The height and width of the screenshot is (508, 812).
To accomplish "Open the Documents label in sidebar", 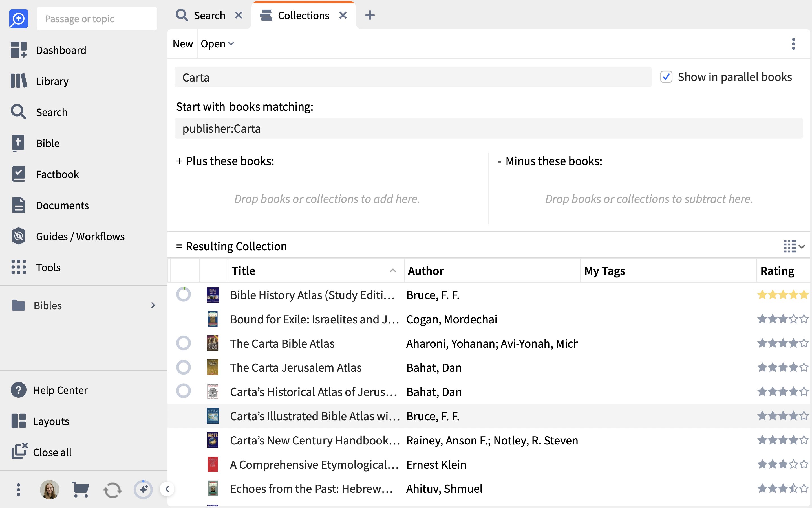I will point(62,205).
